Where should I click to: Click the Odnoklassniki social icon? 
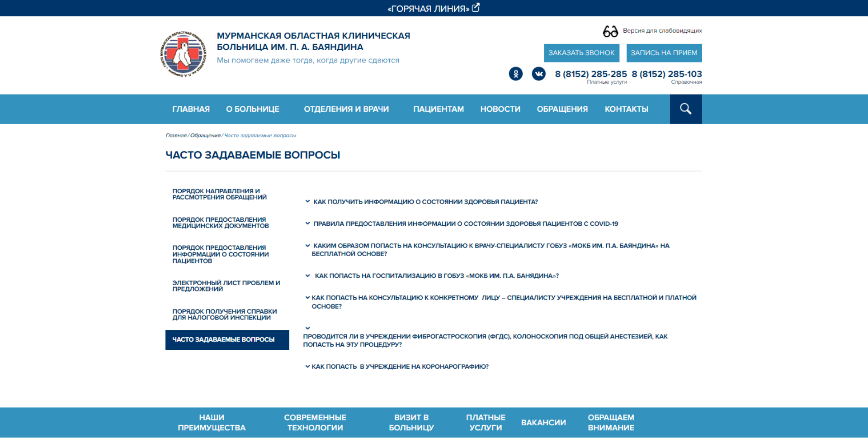tap(515, 74)
